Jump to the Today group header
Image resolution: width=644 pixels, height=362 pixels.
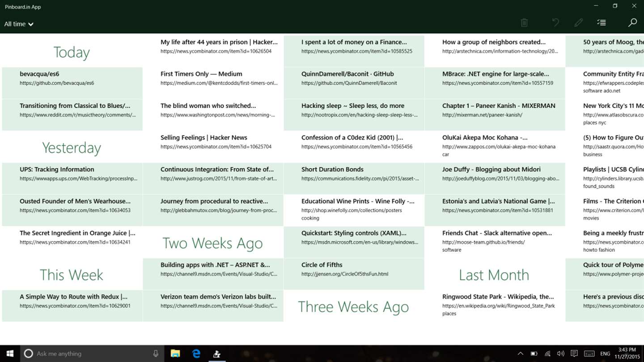(x=72, y=52)
